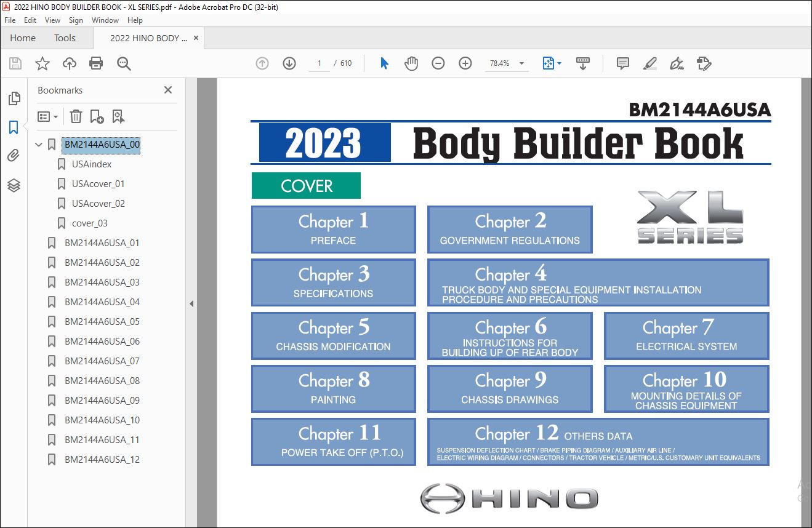Open the attachments paperclip panel
Screen dimensions: 812x528
pyautogui.click(x=14, y=156)
